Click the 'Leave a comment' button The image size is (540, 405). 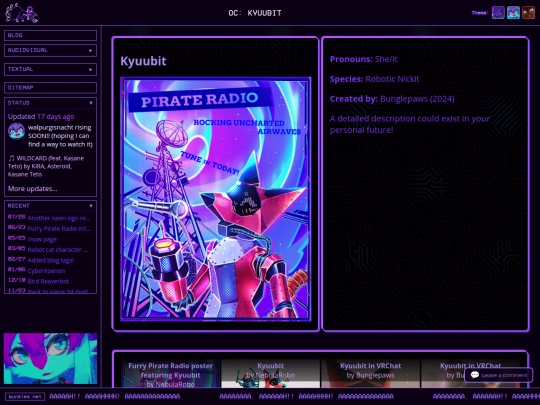[499, 375]
